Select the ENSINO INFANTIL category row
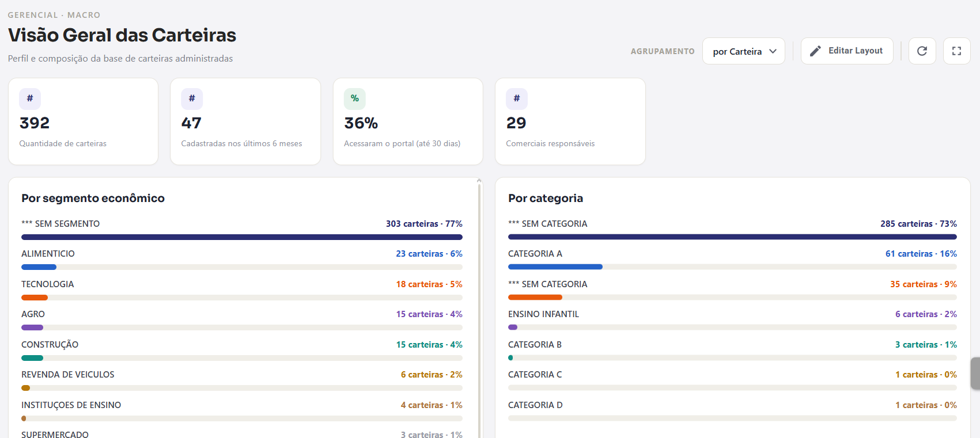This screenshot has height=438, width=980. coord(732,321)
